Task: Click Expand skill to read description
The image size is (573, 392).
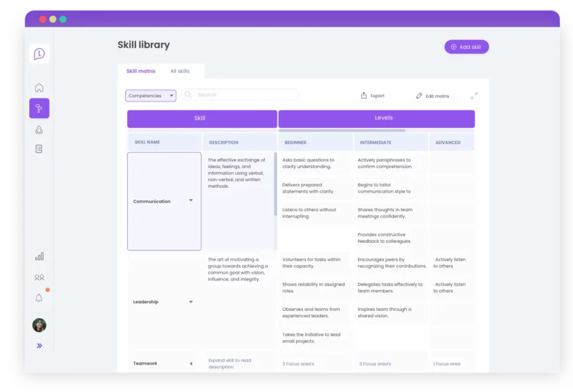Action: tap(229, 363)
